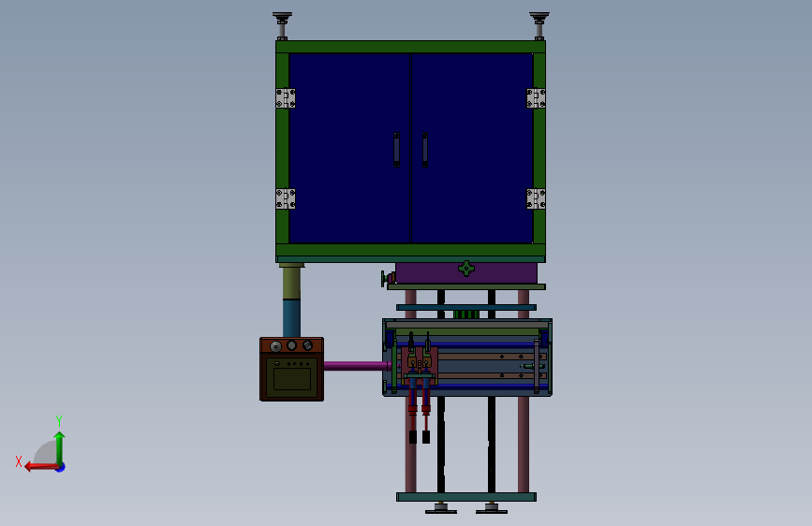Screen dimensions: 812x526
Task: Click the blue Z axis ball on the triad
Action: (x=61, y=467)
